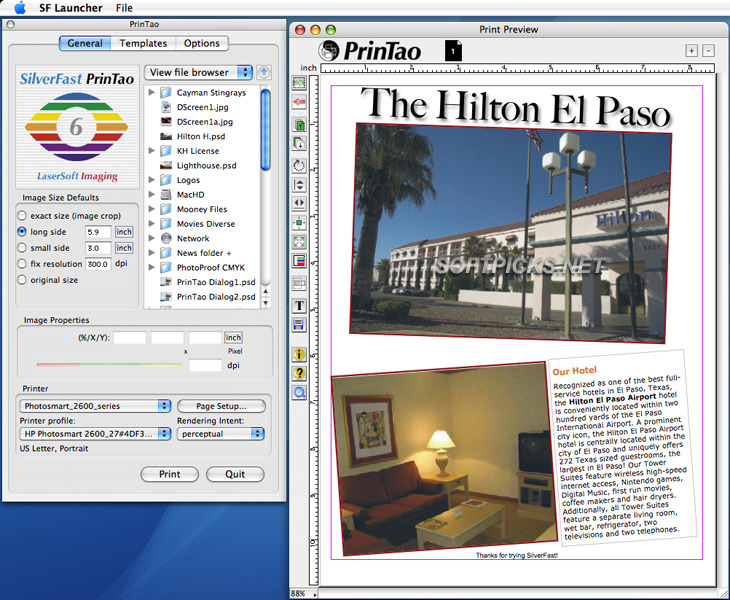
Task: Toggle inch unit in Image Properties
Action: coord(233,337)
